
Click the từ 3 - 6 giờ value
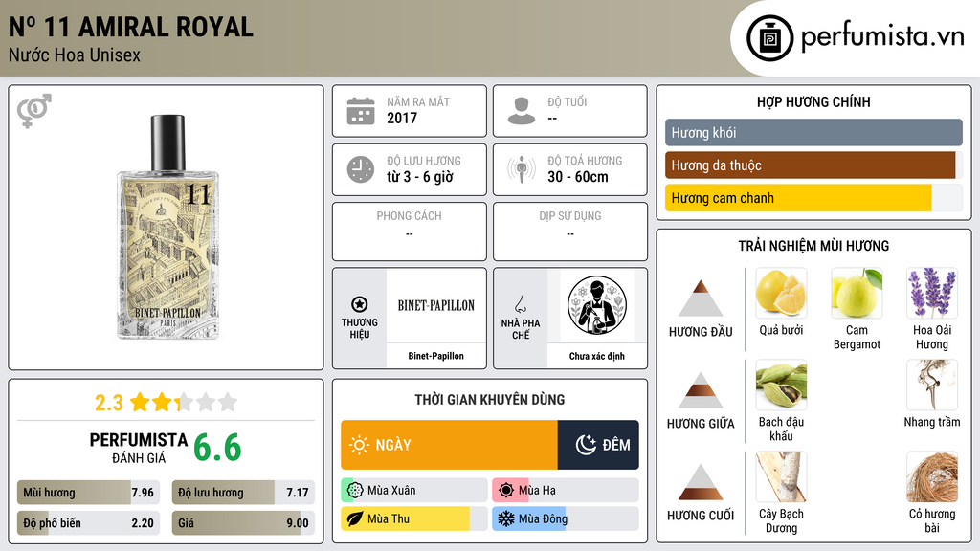point(419,177)
